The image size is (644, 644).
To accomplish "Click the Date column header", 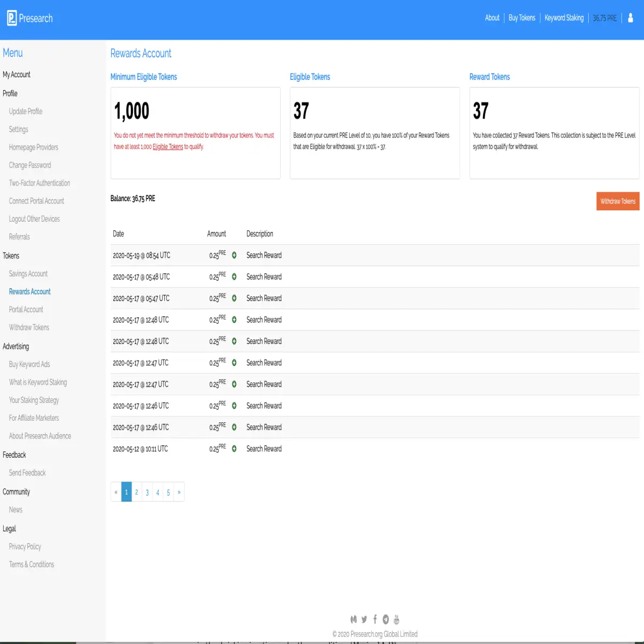I will (119, 234).
